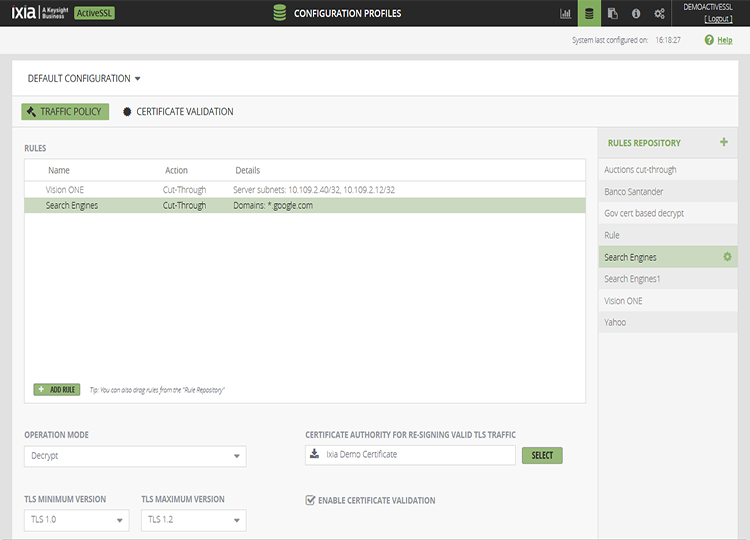Click the information icon in top bar
This screenshot has height=540, width=750.
point(636,14)
